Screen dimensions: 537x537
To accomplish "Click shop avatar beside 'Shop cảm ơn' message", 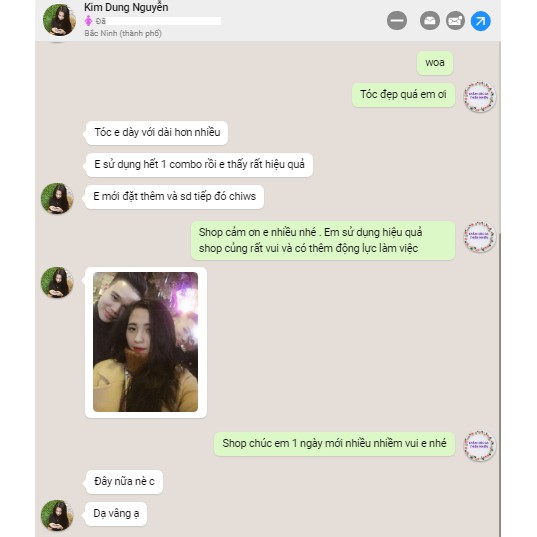I will tap(479, 237).
